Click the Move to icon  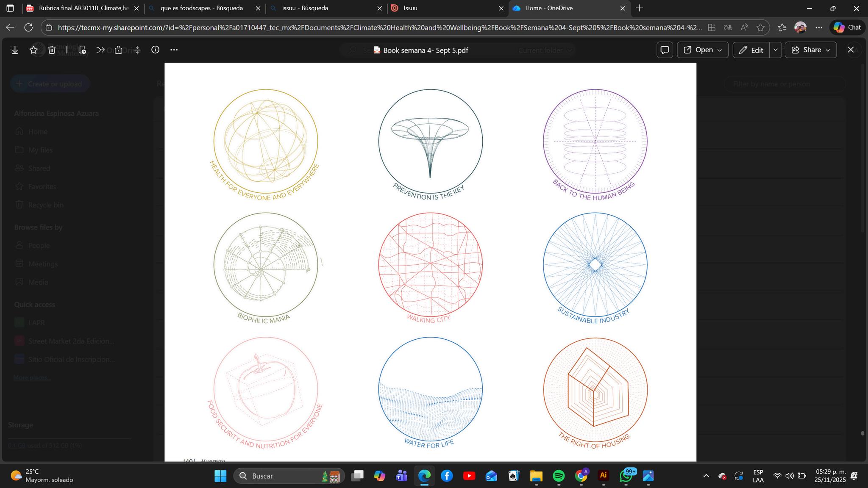(x=100, y=50)
